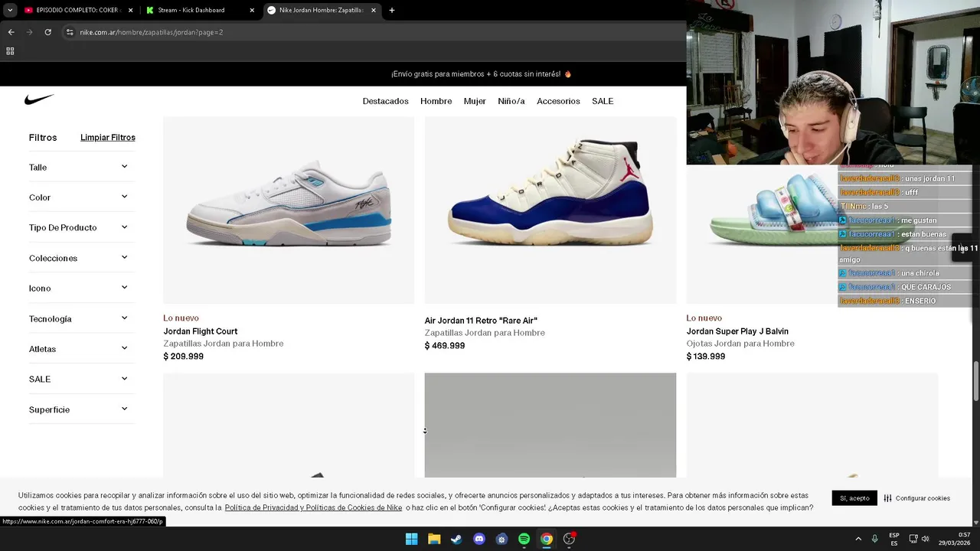Screen dimensions: 980x551
Task: Open the Política de Privacidad y Cookies link
Action: tap(313, 507)
